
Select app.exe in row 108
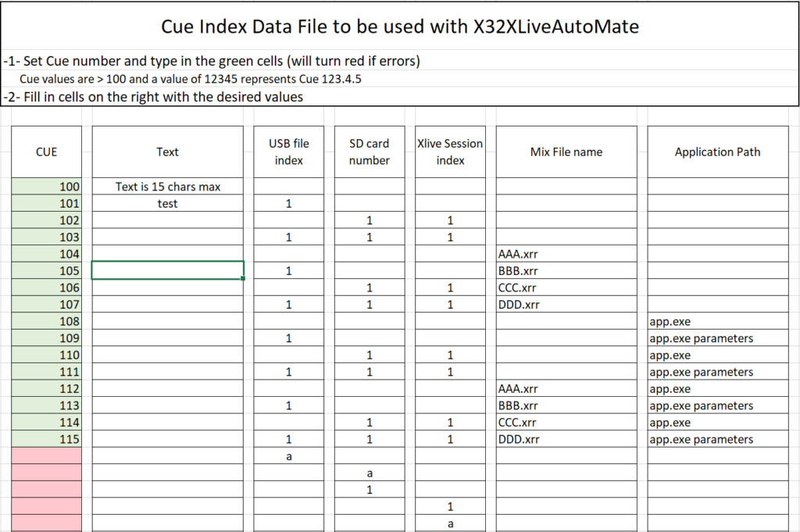point(718,321)
